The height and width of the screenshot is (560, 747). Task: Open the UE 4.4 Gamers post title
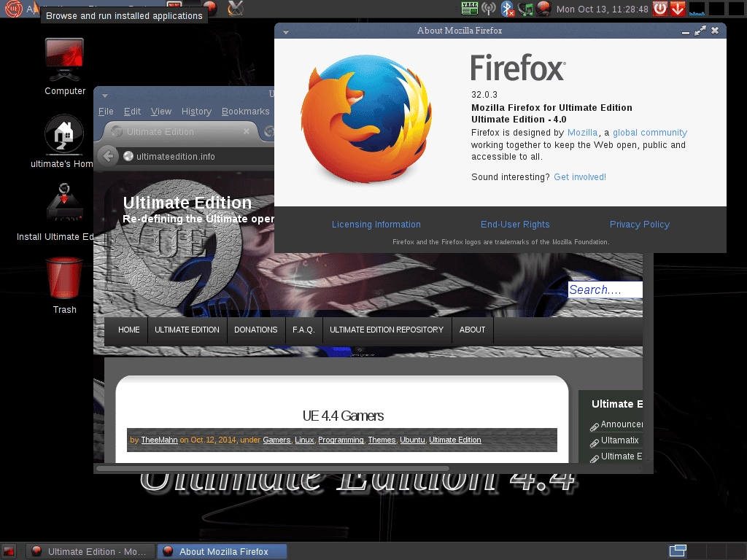(343, 416)
